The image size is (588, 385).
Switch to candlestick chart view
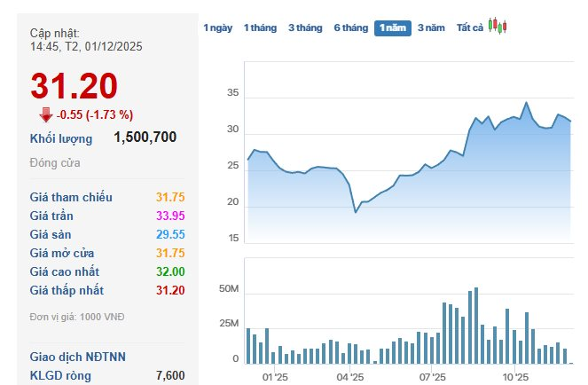point(498,27)
